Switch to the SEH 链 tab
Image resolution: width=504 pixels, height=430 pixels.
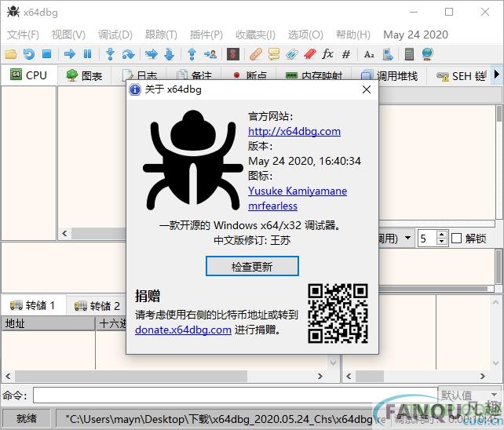[x=460, y=76]
